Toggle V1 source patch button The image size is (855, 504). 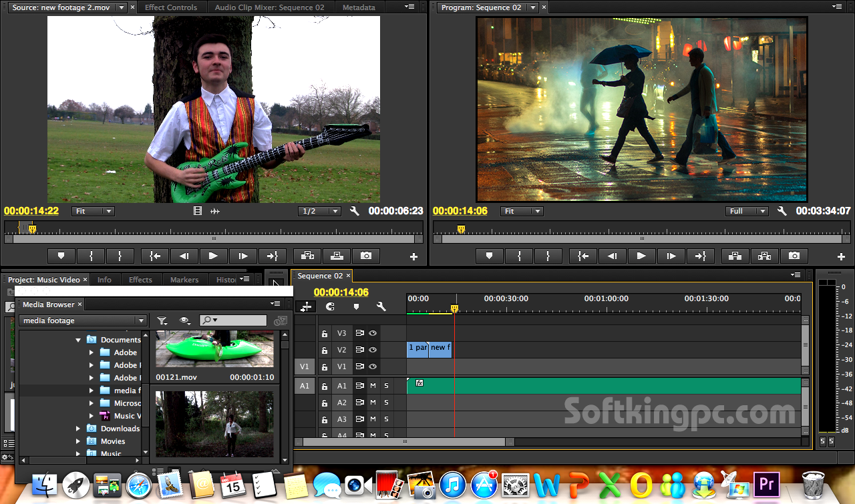[x=305, y=366]
